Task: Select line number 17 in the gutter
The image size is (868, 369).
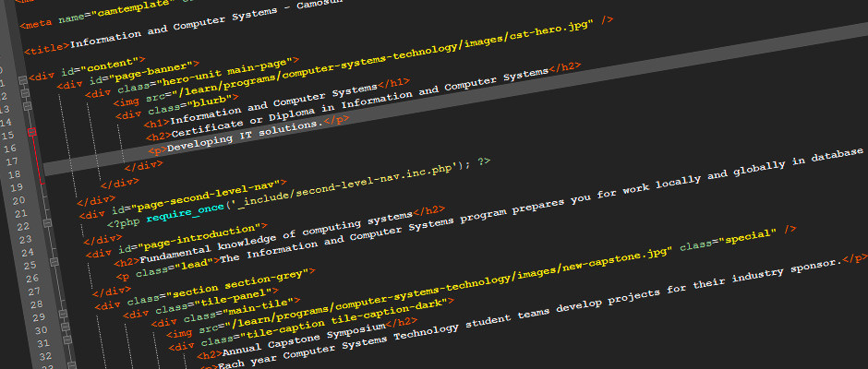Action: coord(12,161)
